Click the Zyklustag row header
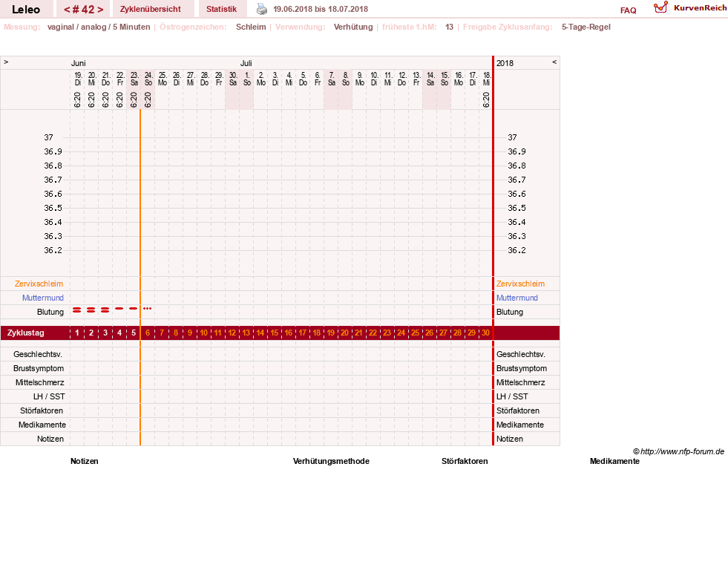Screen dimensions: 728x579 point(25,333)
